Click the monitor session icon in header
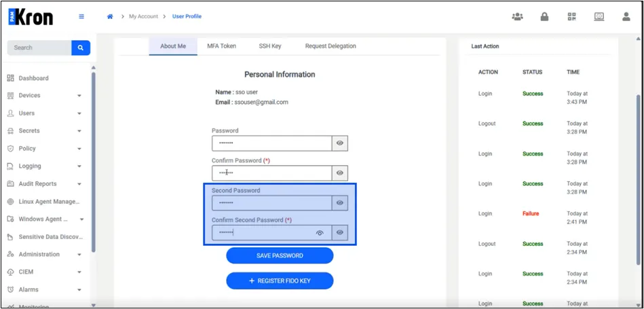The height and width of the screenshot is (309, 644). pos(599,16)
